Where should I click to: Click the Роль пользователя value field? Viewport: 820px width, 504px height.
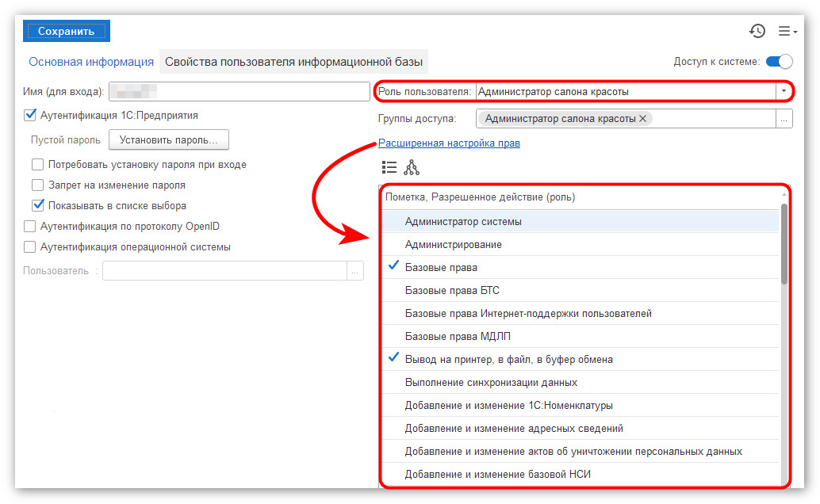click(626, 91)
